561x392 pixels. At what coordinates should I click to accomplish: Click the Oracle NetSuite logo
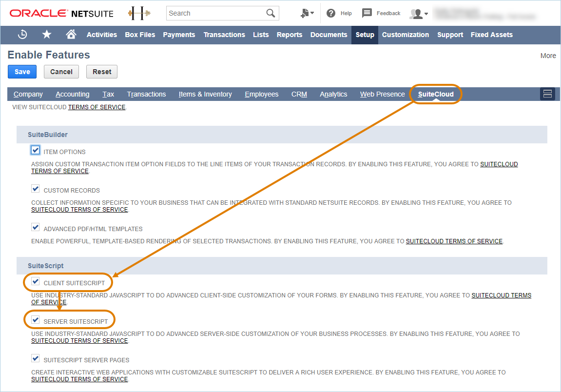coord(61,13)
